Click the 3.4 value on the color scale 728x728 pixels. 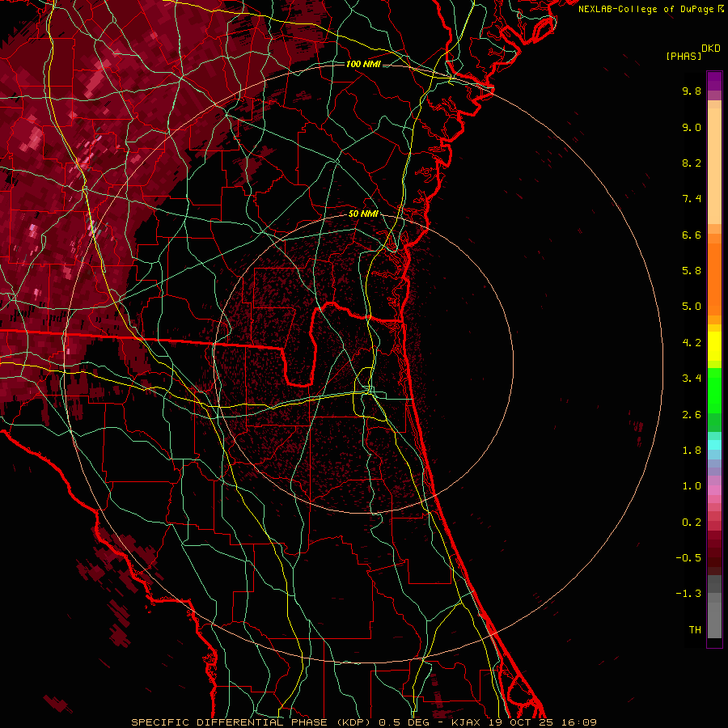click(x=692, y=379)
